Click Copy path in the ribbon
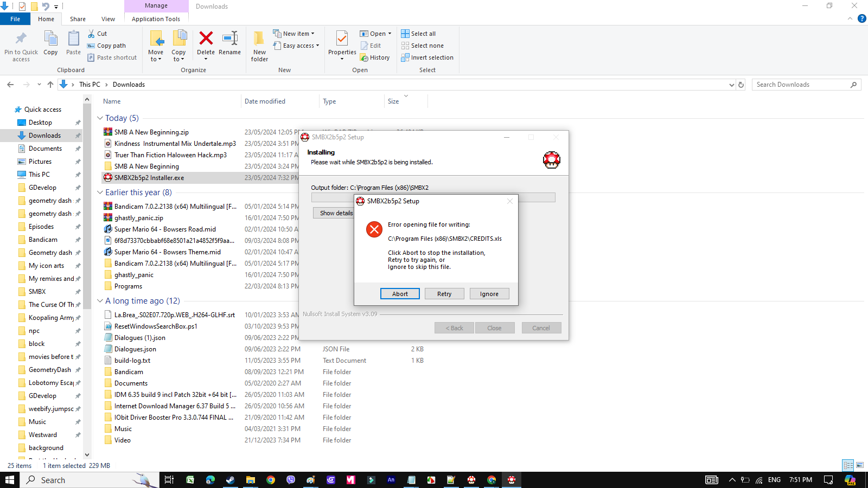Image resolution: width=868 pixels, height=488 pixels. 106,46
